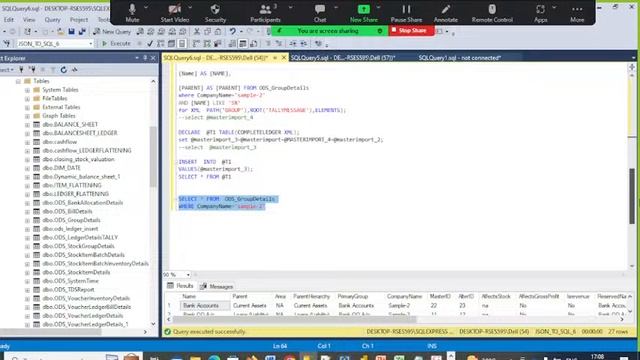Click the Windows taskbar clock
Image resolution: width=640 pixels, height=360 pixels.
[597, 357]
